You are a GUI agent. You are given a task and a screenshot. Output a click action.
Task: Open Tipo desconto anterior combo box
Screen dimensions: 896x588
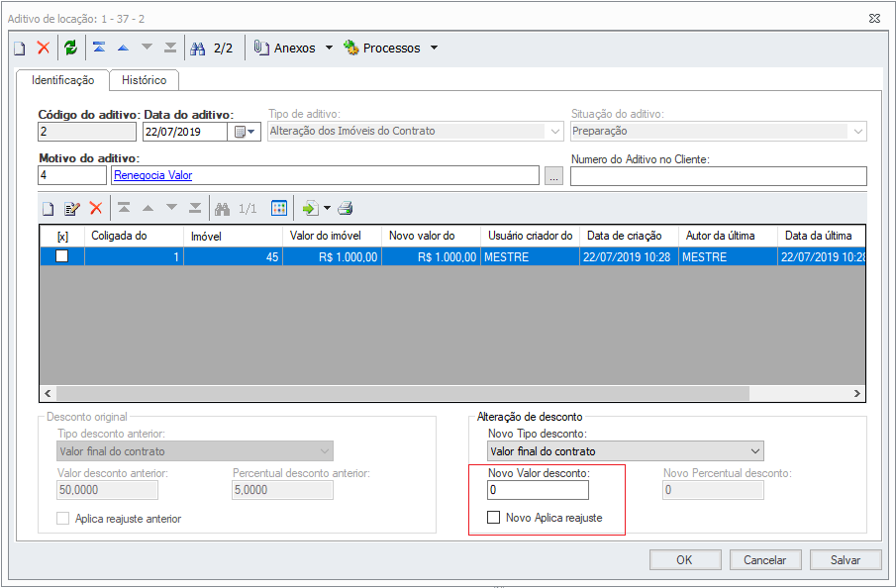tap(195, 451)
